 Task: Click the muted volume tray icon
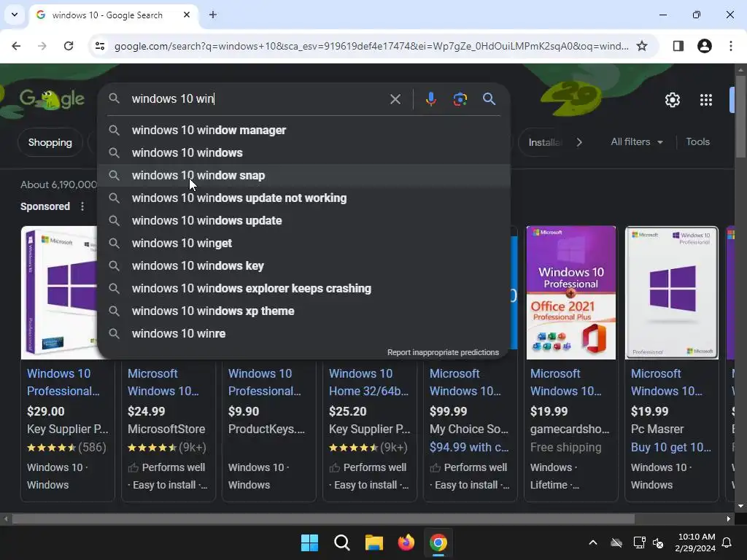658,542
